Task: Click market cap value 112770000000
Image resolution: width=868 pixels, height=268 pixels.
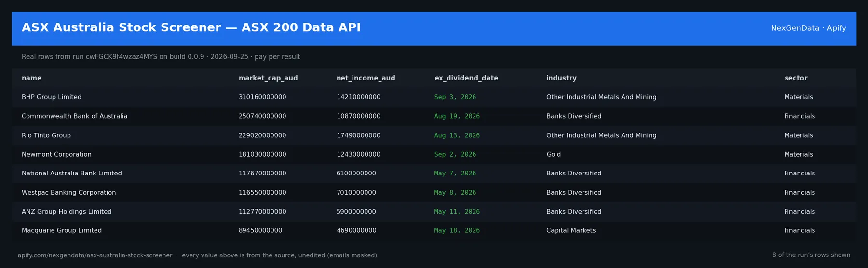Action: 262,212
